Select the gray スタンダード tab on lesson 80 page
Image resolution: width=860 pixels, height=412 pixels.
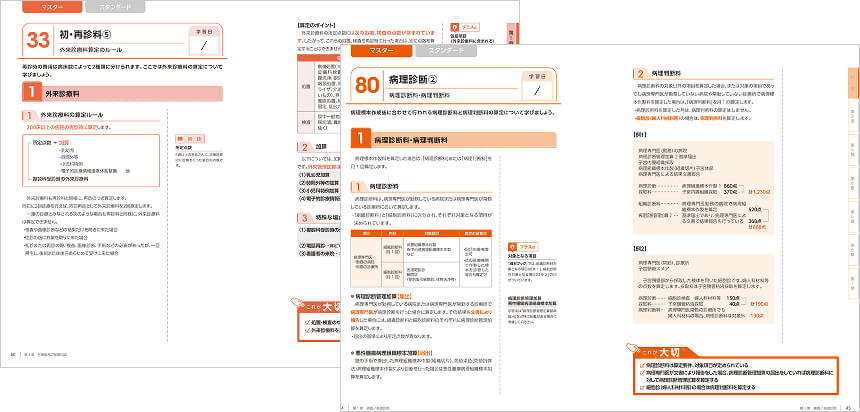pos(446,51)
